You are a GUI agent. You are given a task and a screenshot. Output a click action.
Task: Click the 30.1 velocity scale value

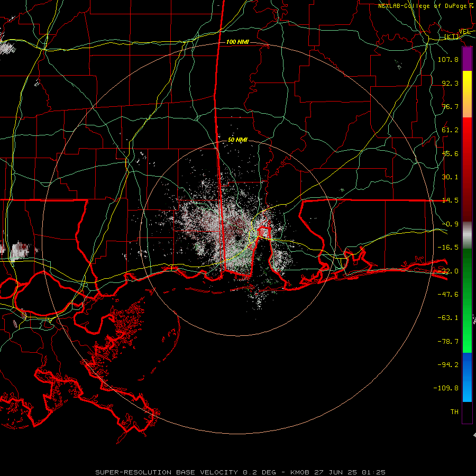[x=450, y=177]
